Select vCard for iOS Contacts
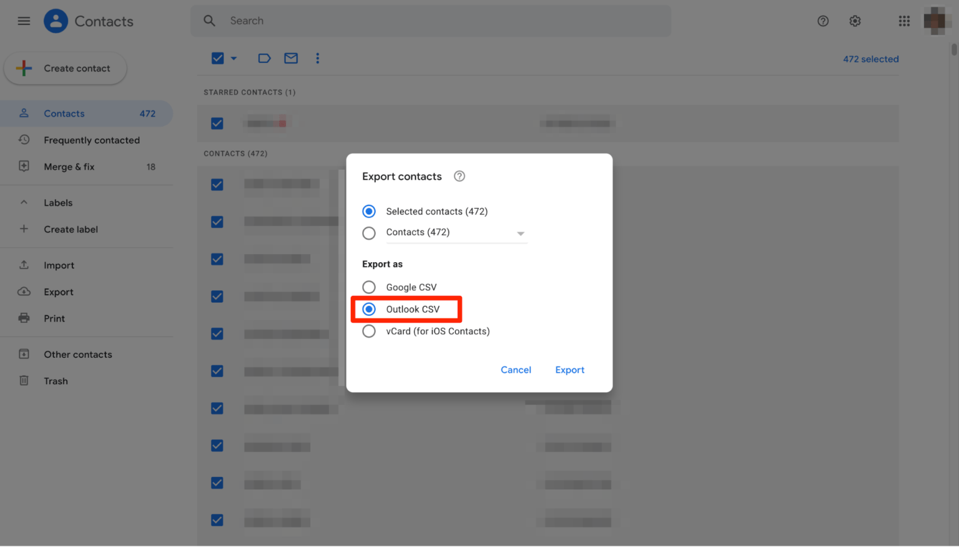The width and height of the screenshot is (959, 560). pyautogui.click(x=369, y=331)
